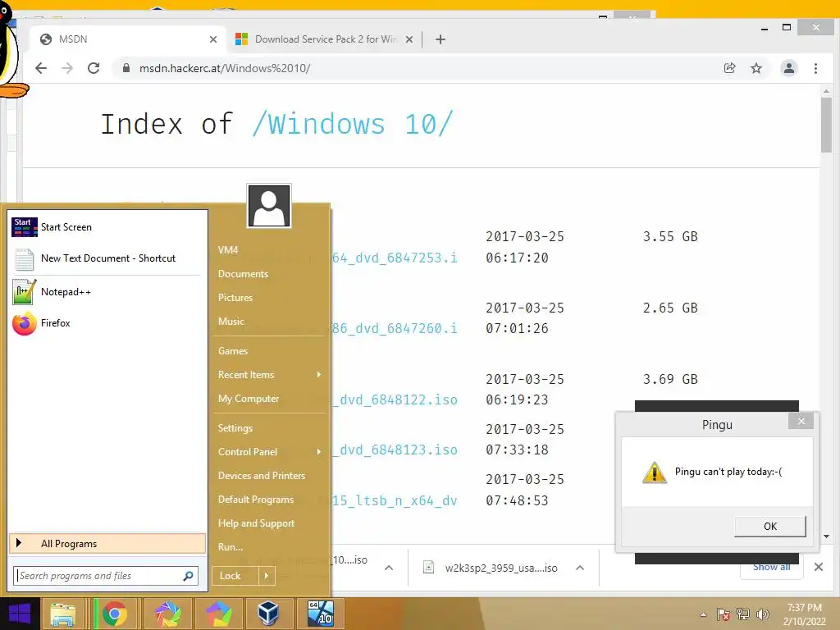
Task: Close the Download Service Pack 2 tab
Action: [x=409, y=39]
